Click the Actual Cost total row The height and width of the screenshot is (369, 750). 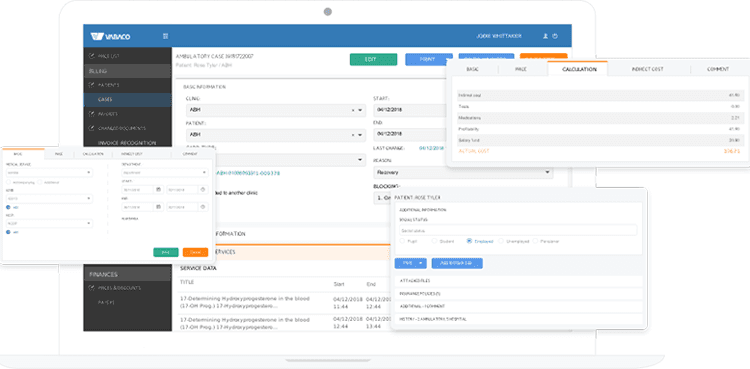599,151
